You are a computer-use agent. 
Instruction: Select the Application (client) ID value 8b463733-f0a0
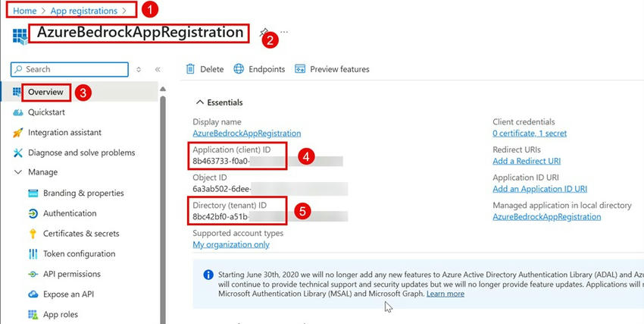click(x=220, y=161)
